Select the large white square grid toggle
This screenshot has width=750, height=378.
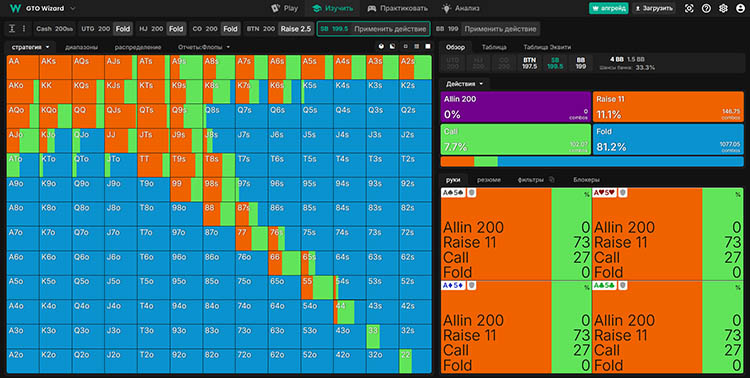coord(428,46)
